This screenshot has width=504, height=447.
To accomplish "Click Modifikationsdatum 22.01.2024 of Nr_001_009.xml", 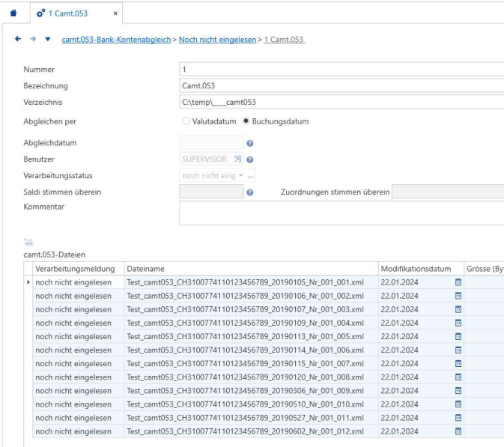I will click(x=400, y=390).
